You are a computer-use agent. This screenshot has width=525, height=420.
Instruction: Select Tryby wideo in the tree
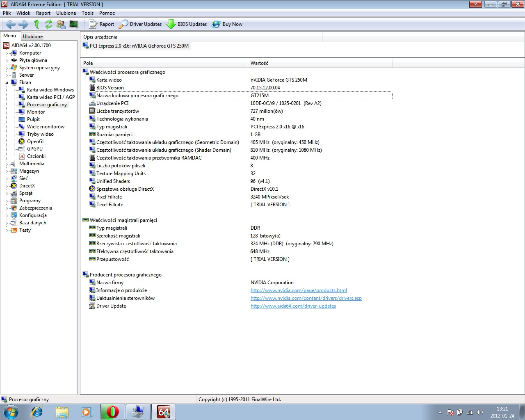(x=40, y=134)
